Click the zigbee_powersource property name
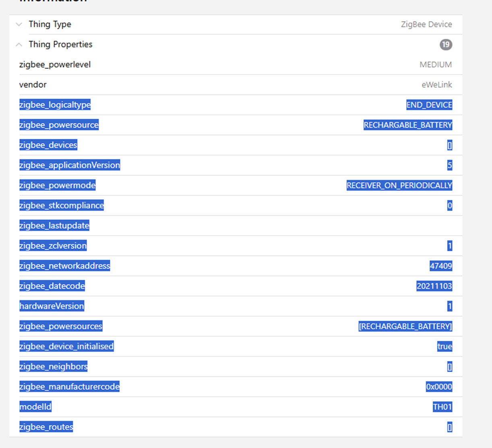 point(59,125)
